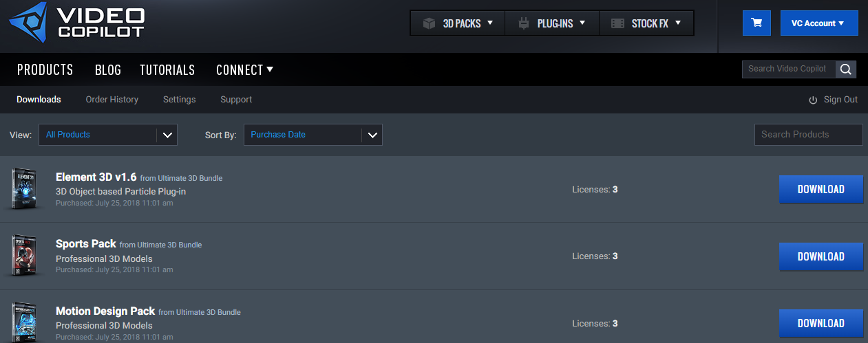Click the 3D Packs cube icon
This screenshot has height=343, width=868.
[429, 23]
